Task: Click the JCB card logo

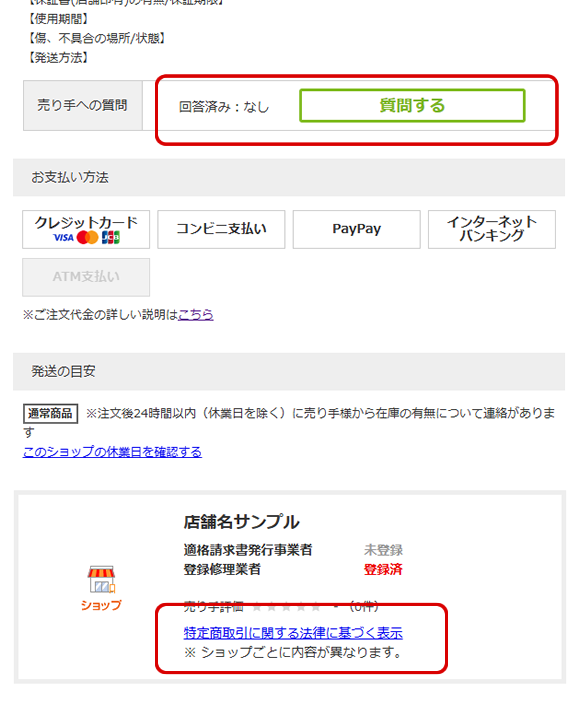Action: click(x=111, y=238)
